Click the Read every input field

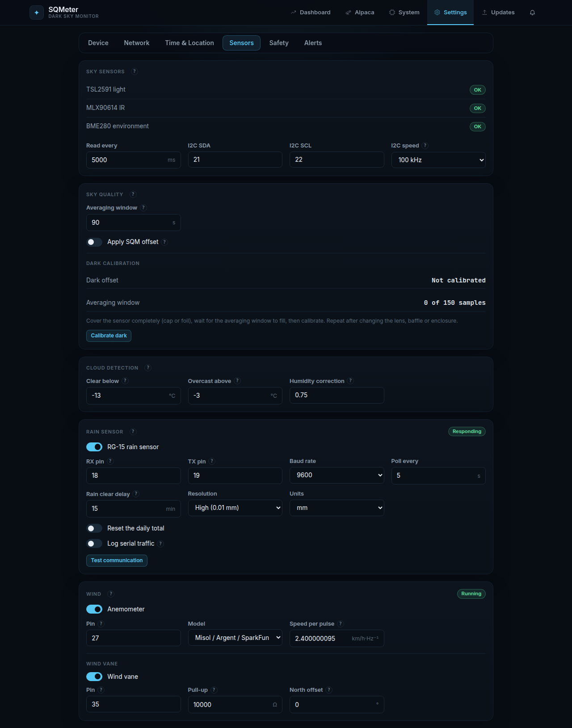click(134, 160)
